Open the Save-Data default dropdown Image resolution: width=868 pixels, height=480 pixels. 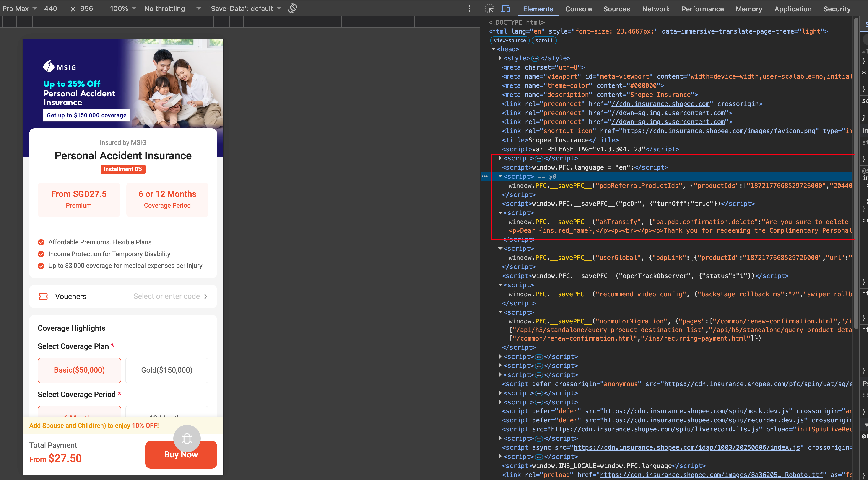click(x=245, y=8)
